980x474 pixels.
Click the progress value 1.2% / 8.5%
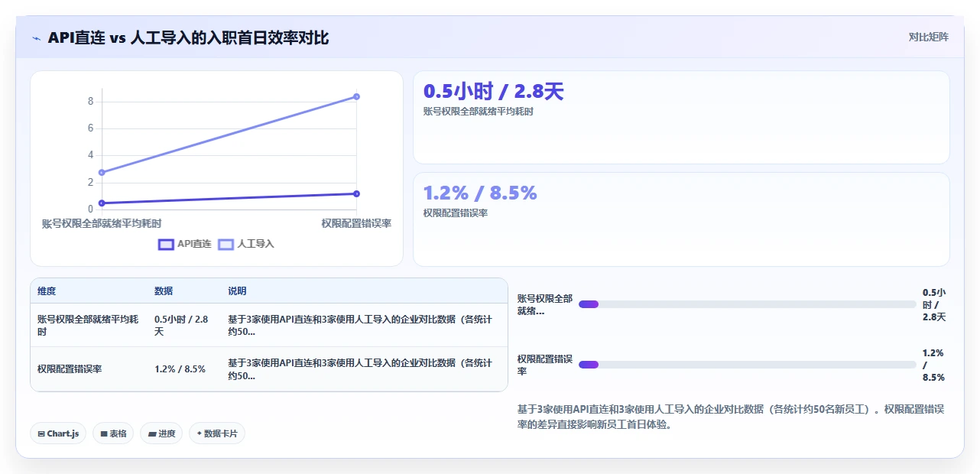click(x=933, y=365)
